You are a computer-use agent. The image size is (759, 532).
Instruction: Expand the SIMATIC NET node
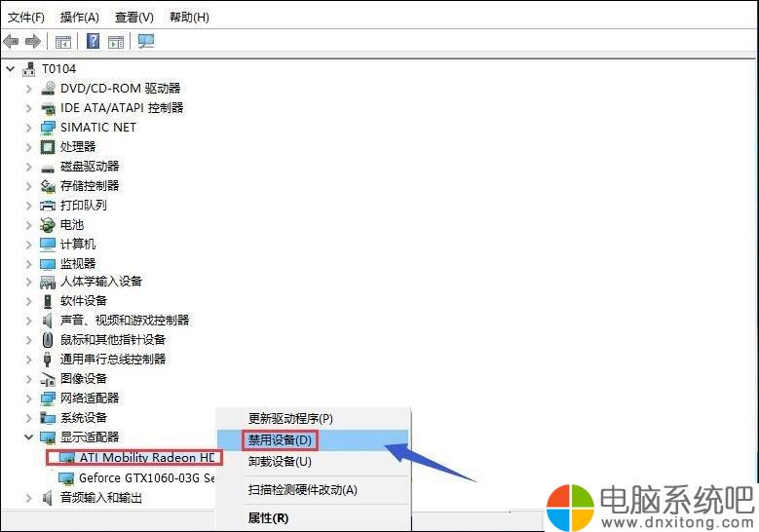coord(28,128)
